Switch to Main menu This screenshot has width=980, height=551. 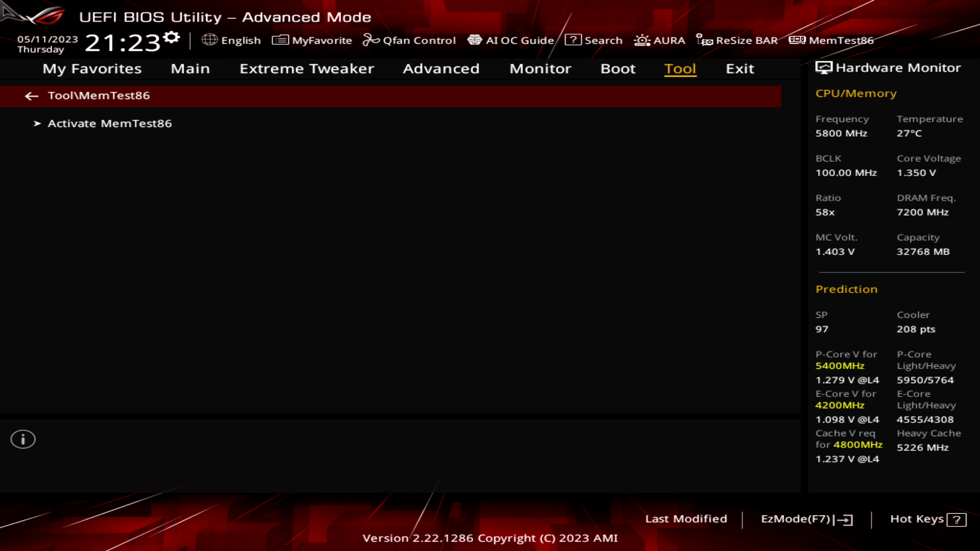(x=190, y=68)
